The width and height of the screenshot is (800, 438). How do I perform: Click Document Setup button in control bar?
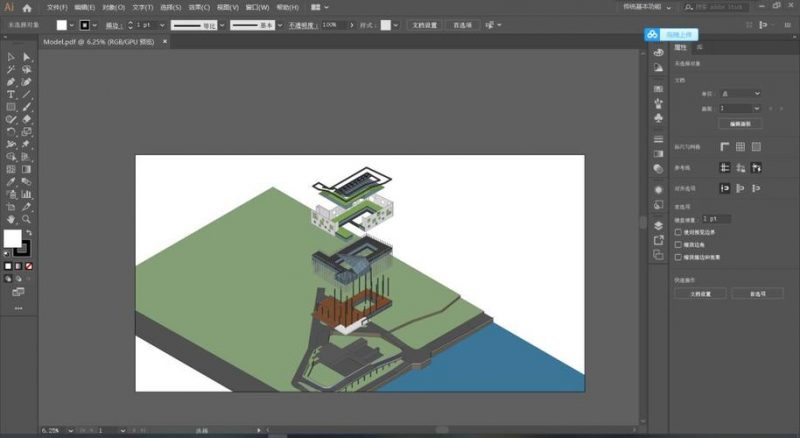(424, 25)
